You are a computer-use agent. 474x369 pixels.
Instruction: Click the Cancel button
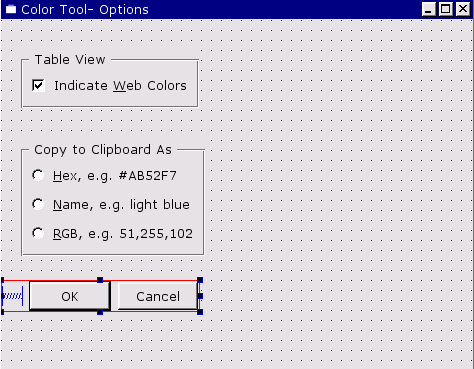158,296
